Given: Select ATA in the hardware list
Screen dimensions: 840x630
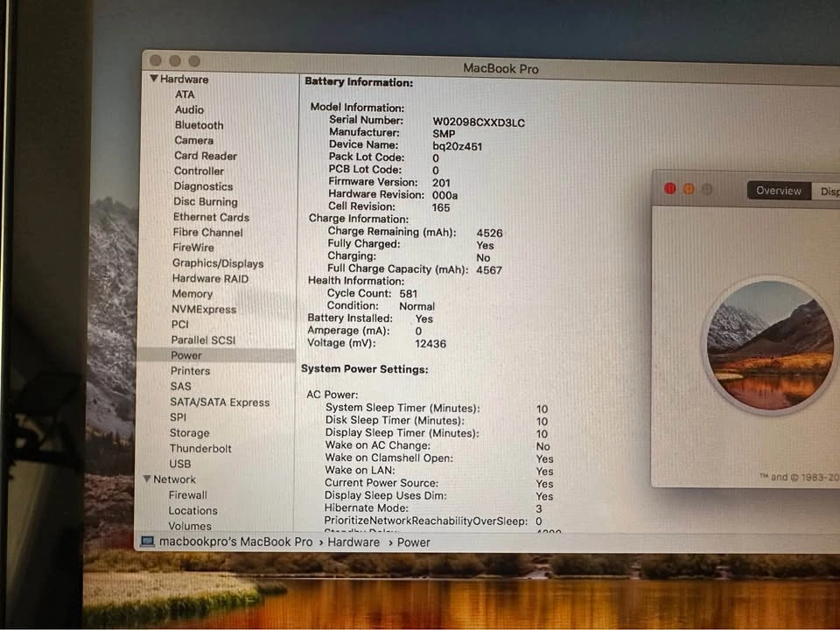Looking at the screenshot, I should click(185, 94).
